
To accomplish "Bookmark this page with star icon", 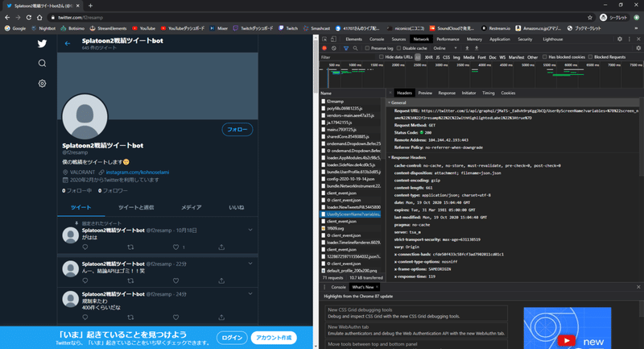I will click(x=590, y=17).
